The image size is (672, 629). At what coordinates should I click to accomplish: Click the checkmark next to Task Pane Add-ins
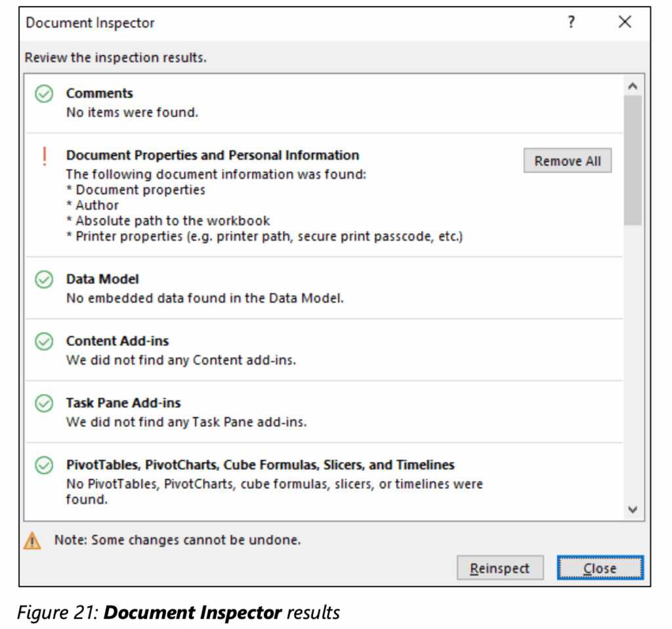(x=44, y=403)
